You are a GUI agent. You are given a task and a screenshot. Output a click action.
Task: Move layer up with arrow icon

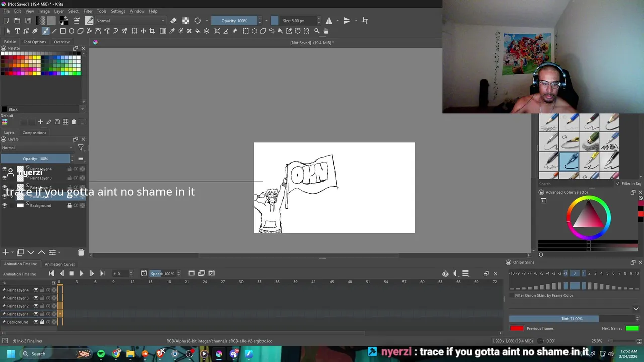(x=41, y=252)
